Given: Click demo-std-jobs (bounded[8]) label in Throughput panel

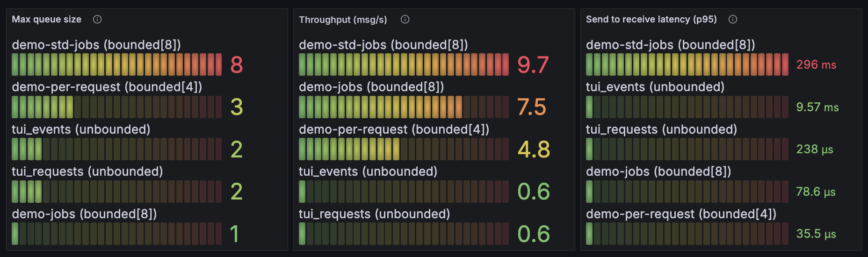Looking at the screenshot, I should pos(383,45).
